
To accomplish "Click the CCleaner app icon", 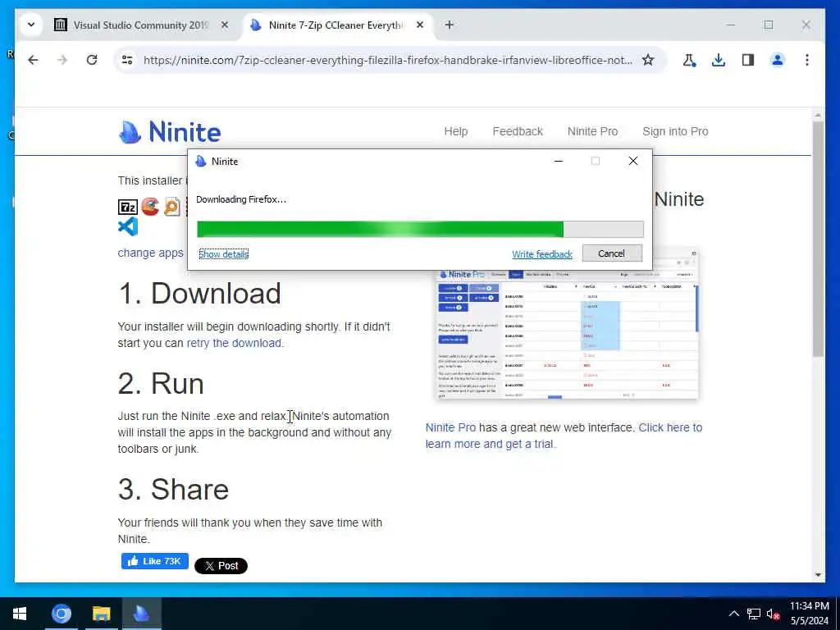I will click(151, 207).
